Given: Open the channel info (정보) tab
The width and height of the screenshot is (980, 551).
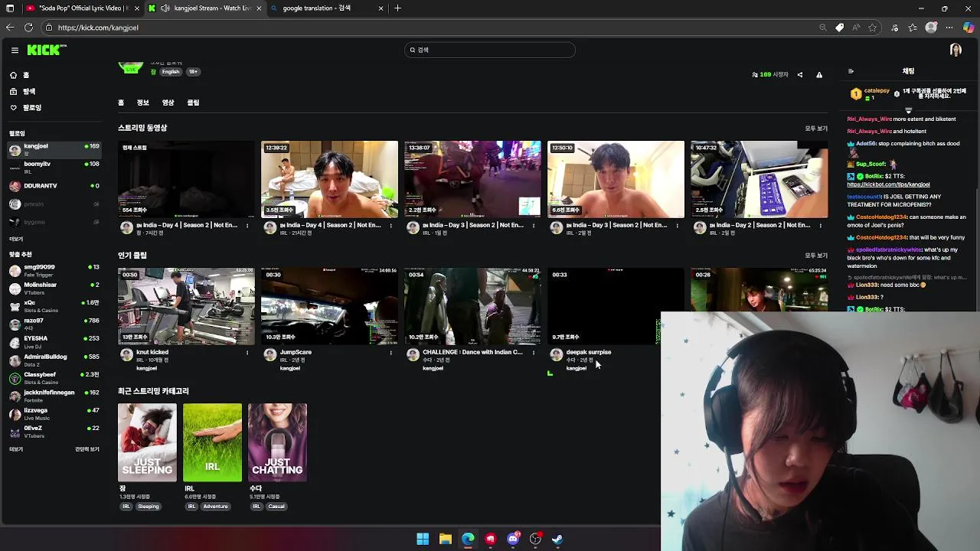Looking at the screenshot, I should [x=142, y=103].
